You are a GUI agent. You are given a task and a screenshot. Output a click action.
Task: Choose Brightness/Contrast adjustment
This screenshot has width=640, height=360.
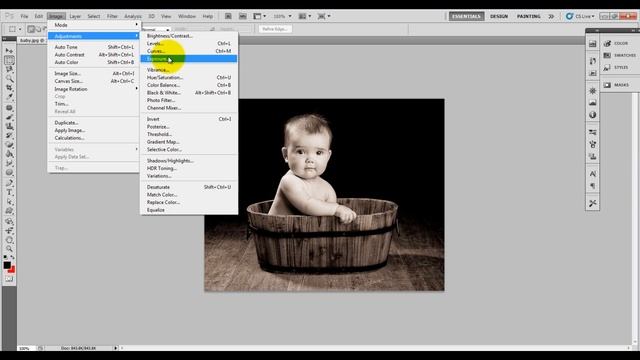click(189, 36)
